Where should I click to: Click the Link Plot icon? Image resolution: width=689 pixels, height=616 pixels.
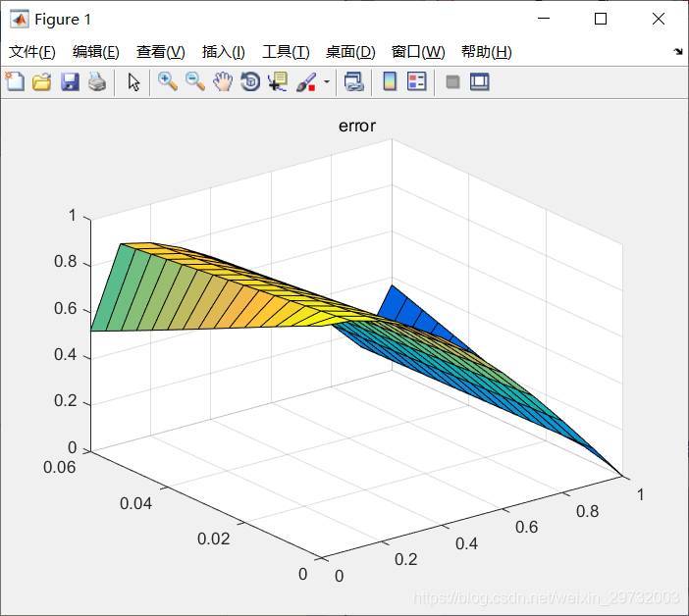pyautogui.click(x=353, y=81)
